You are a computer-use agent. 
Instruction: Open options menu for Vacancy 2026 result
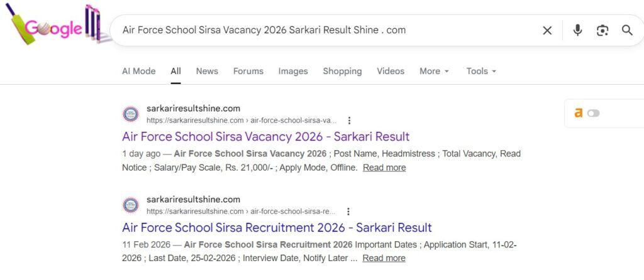(349, 120)
